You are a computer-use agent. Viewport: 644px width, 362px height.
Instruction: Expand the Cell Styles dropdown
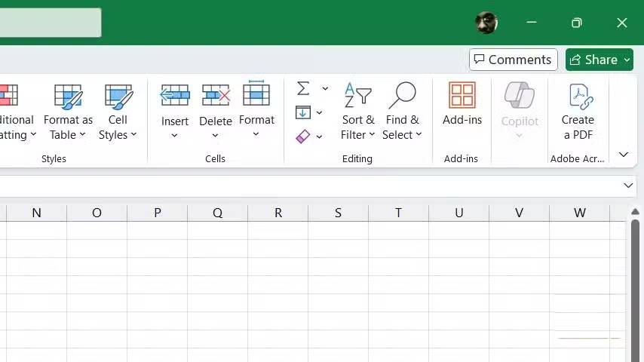pyautogui.click(x=118, y=135)
